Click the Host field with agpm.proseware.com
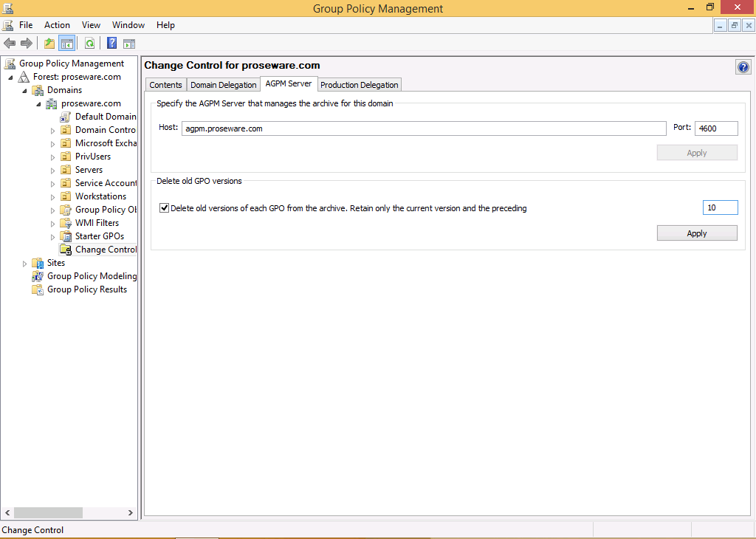 [x=424, y=128]
